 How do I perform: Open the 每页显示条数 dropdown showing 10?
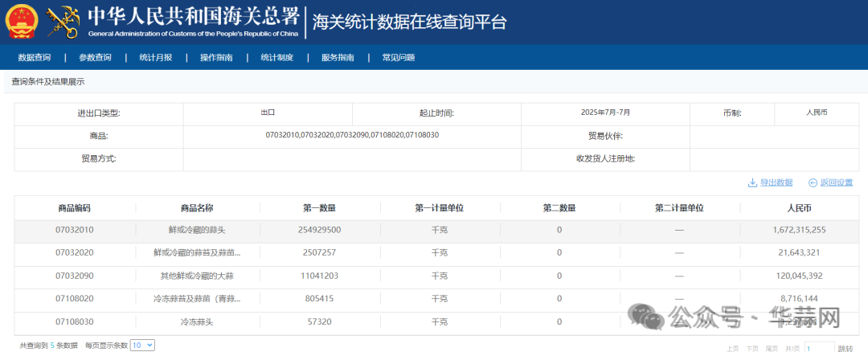pyautogui.click(x=142, y=346)
